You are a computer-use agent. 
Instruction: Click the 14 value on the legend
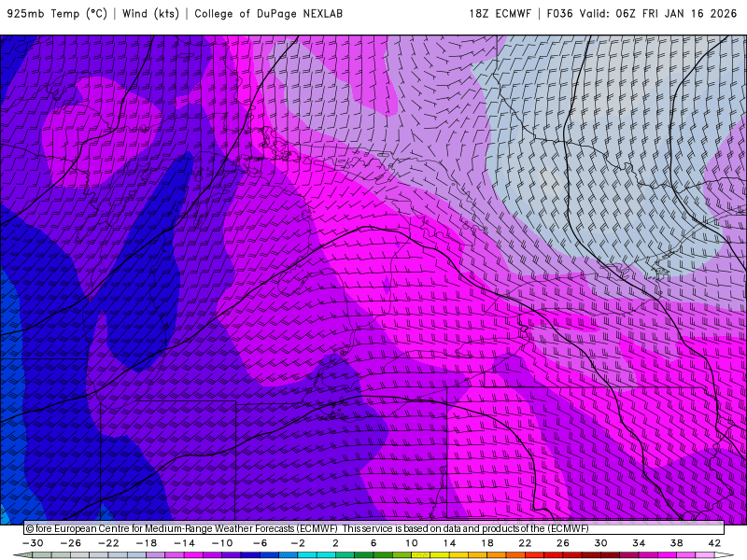449,543
